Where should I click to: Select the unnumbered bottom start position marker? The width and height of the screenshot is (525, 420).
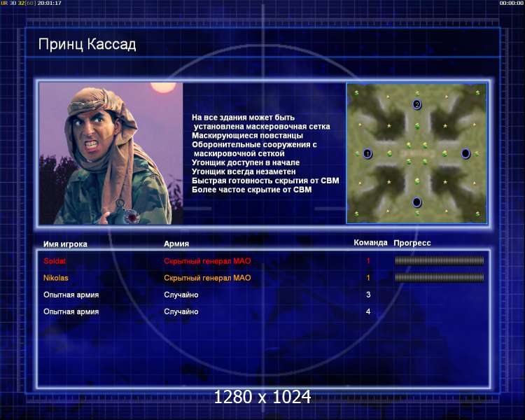[x=417, y=202]
